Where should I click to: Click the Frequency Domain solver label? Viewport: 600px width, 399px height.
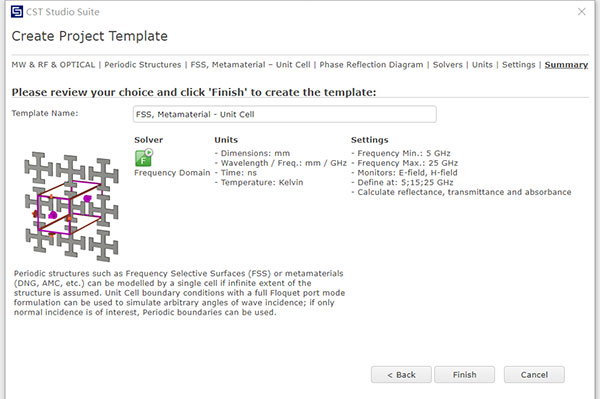point(172,173)
